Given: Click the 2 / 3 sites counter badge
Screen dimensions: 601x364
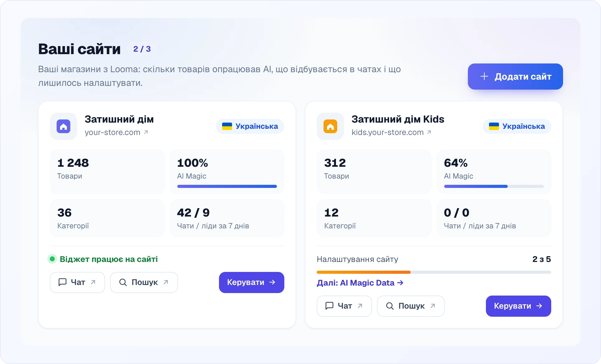Looking at the screenshot, I should (142, 49).
